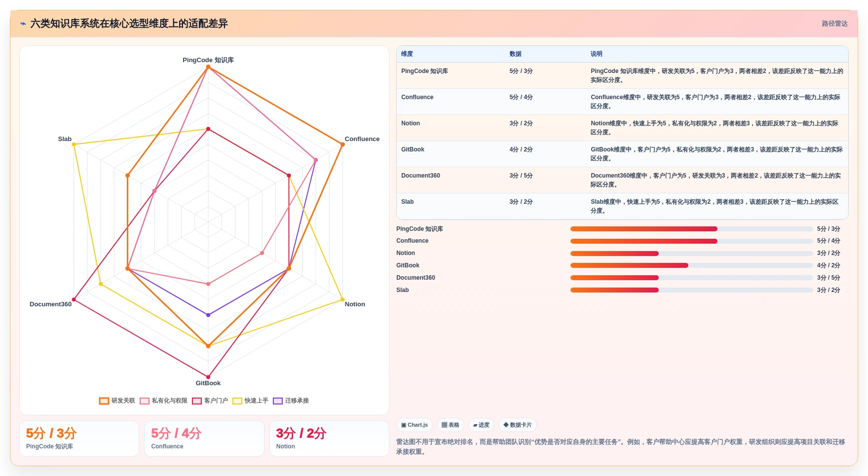
Task: Toggle the 客户门户 legend series
Action: click(210, 401)
